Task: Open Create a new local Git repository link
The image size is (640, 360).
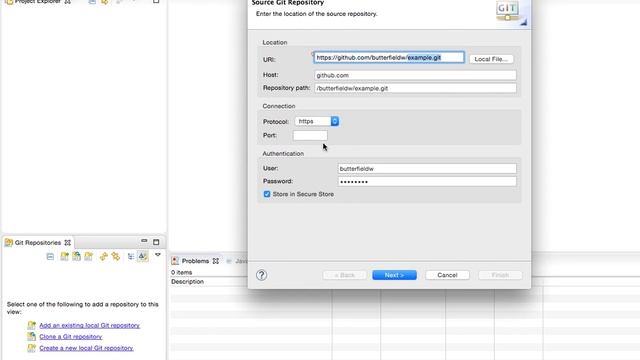Action: point(86,348)
